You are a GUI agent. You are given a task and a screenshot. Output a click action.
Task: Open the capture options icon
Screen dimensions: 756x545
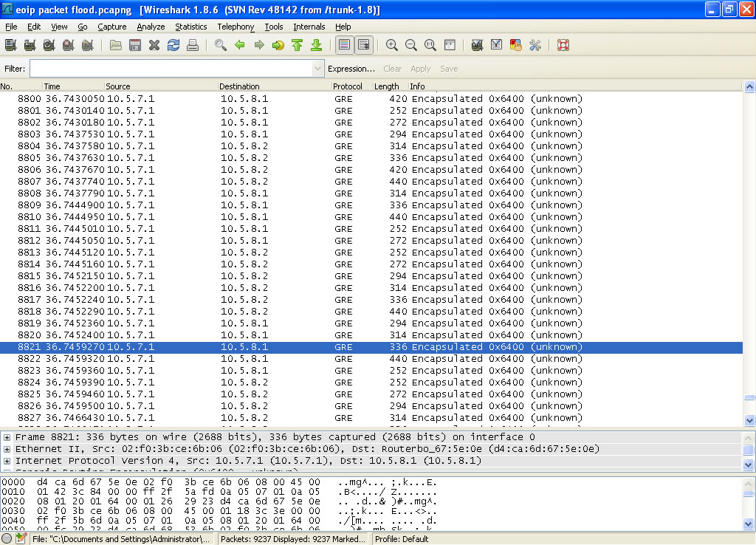click(x=30, y=45)
